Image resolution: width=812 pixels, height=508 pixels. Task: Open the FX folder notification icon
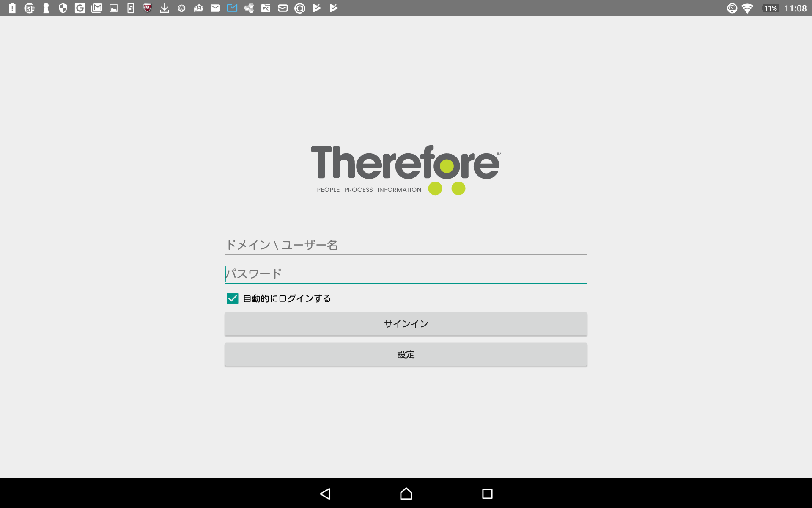(266, 8)
